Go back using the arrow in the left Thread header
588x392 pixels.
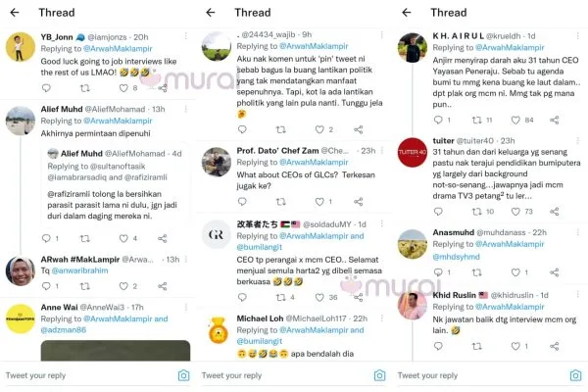coord(15,13)
